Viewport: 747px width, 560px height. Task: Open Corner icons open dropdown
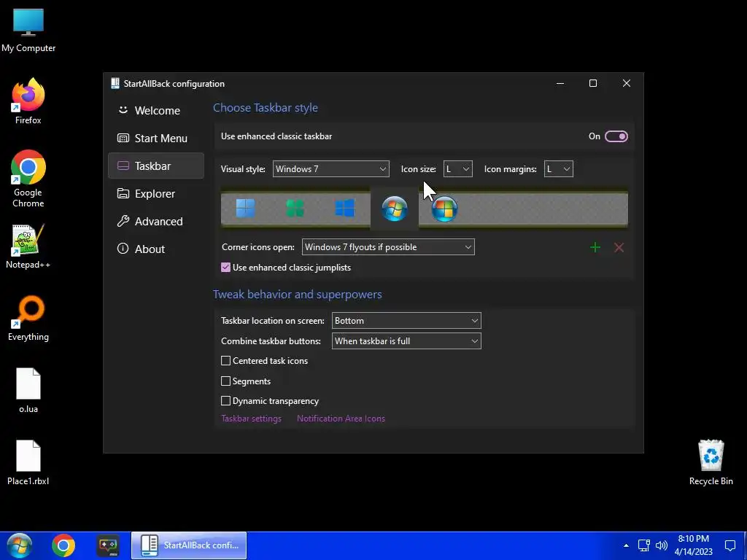(x=388, y=246)
